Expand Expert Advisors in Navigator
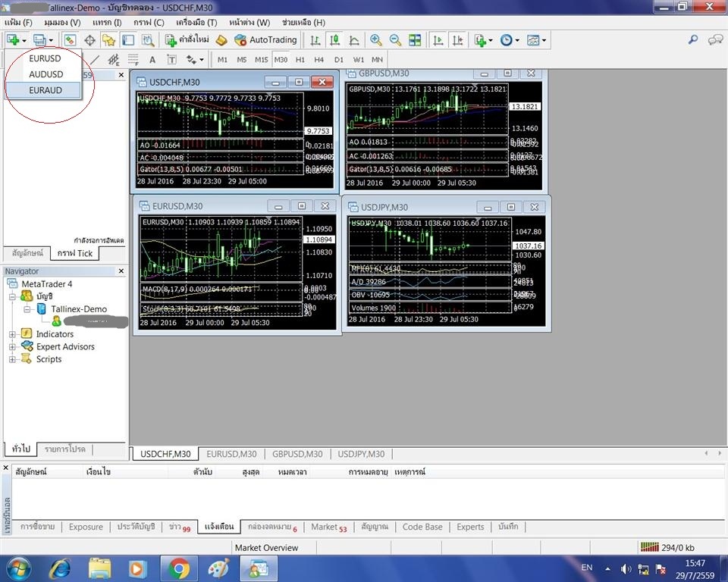The width and height of the screenshot is (728, 582). (x=12, y=347)
